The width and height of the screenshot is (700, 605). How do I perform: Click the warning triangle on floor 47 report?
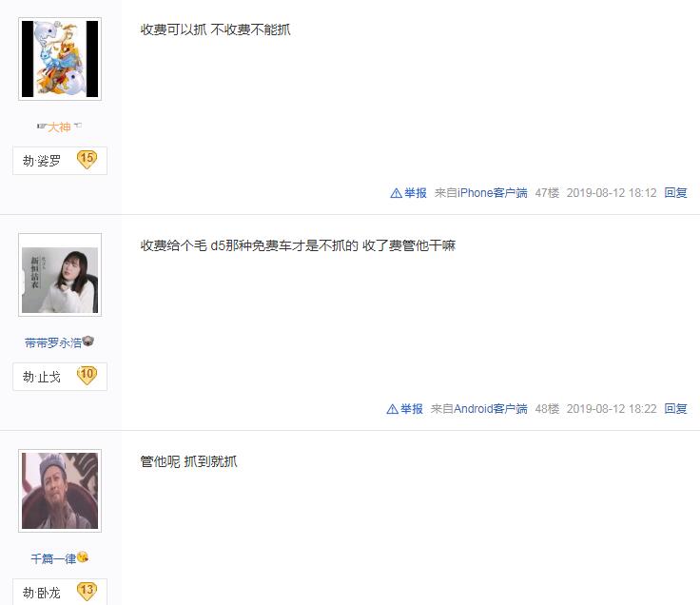(x=396, y=193)
